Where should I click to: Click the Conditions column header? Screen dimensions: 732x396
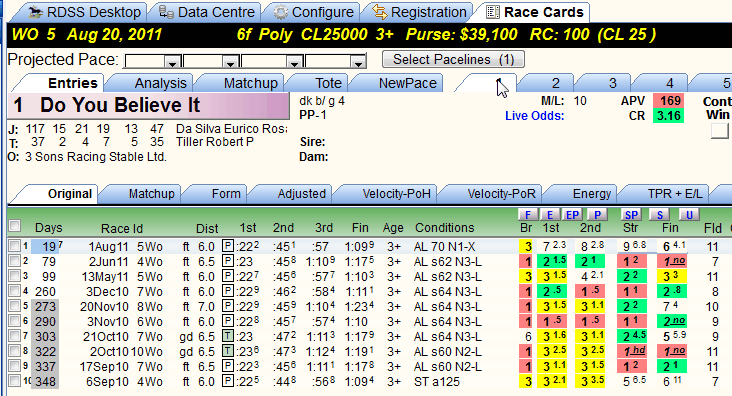[x=444, y=228]
